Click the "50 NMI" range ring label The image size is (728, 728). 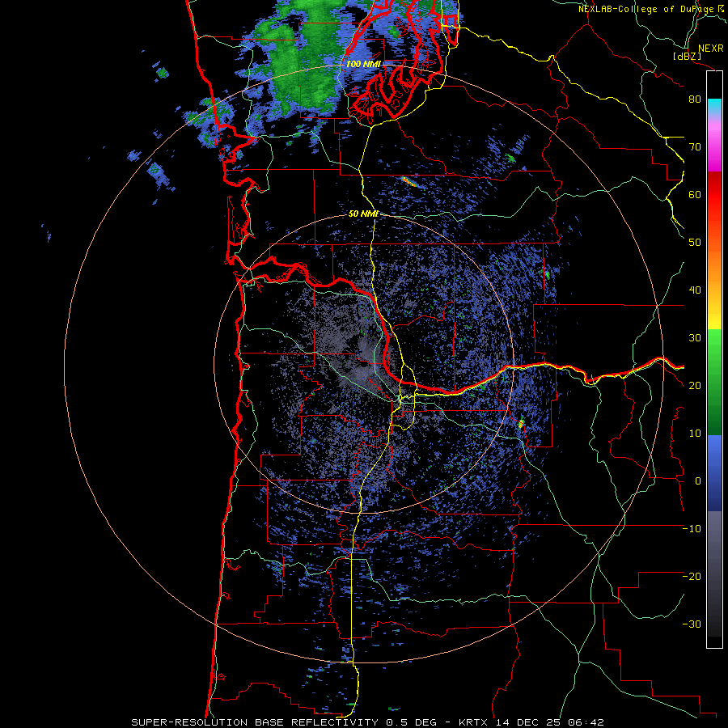tap(363, 214)
